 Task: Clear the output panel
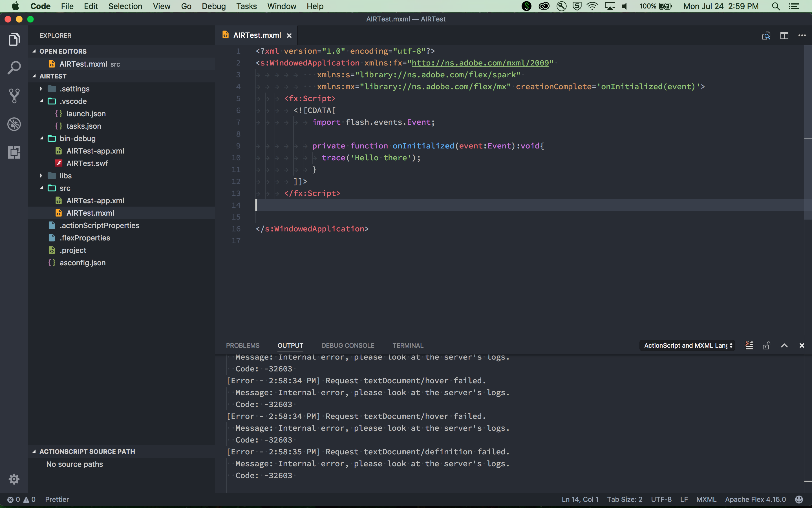pyautogui.click(x=749, y=345)
